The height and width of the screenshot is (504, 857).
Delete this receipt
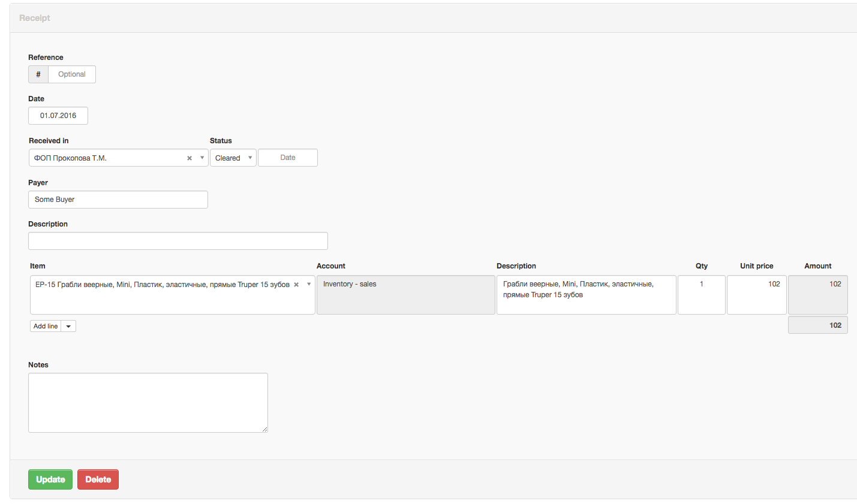(98, 479)
